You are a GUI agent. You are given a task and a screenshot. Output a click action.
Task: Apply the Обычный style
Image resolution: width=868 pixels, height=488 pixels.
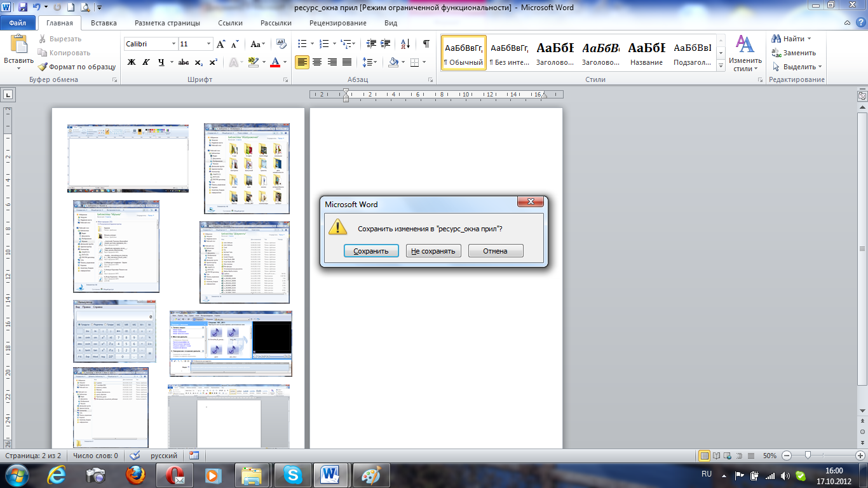click(464, 53)
